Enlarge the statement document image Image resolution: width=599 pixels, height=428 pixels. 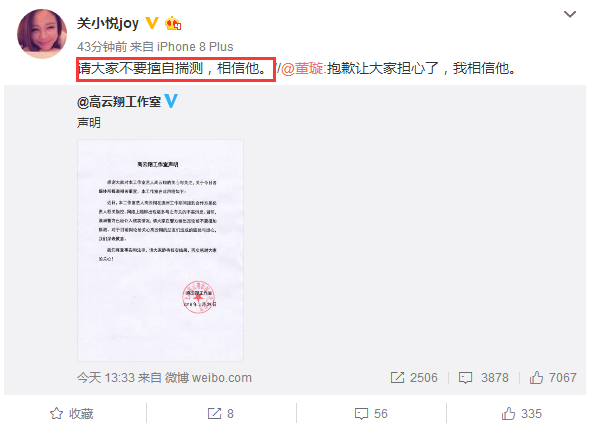pyautogui.click(x=160, y=250)
